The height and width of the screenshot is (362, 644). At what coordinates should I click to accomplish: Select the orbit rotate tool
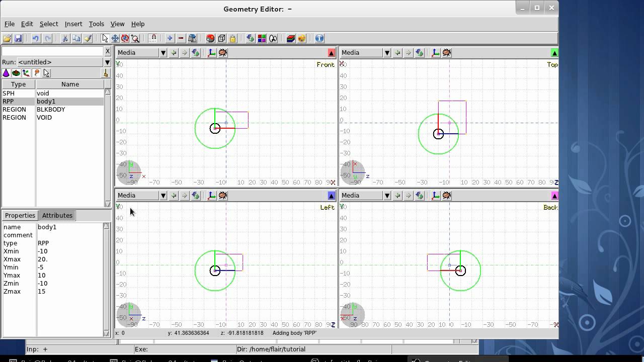click(x=125, y=38)
